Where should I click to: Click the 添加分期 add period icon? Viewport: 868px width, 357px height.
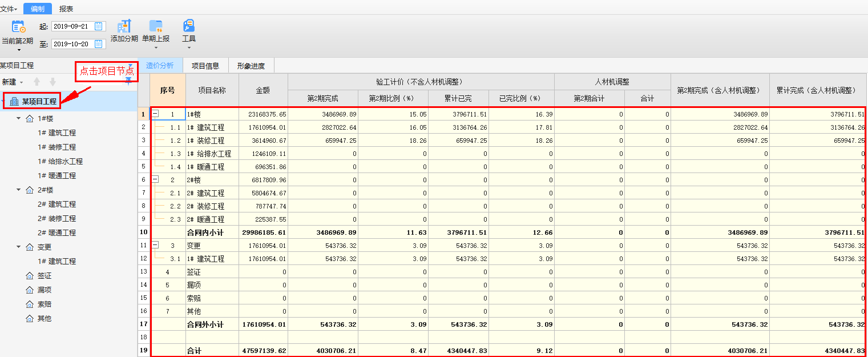point(124,26)
